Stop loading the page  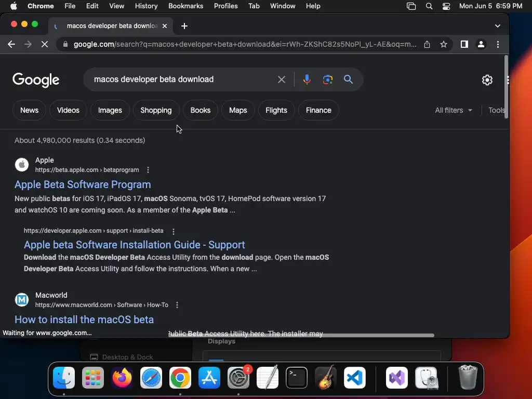pyautogui.click(x=45, y=44)
